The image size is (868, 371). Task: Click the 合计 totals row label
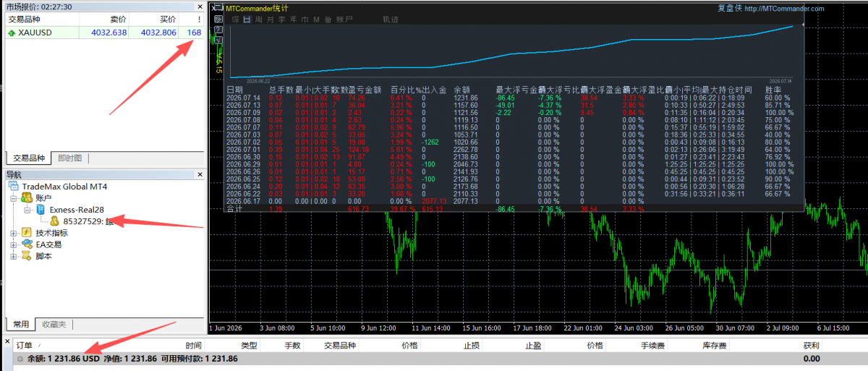pos(234,210)
